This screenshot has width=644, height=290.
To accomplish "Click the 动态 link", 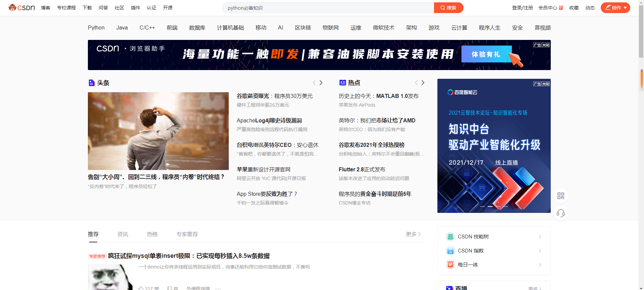I will point(590,8).
